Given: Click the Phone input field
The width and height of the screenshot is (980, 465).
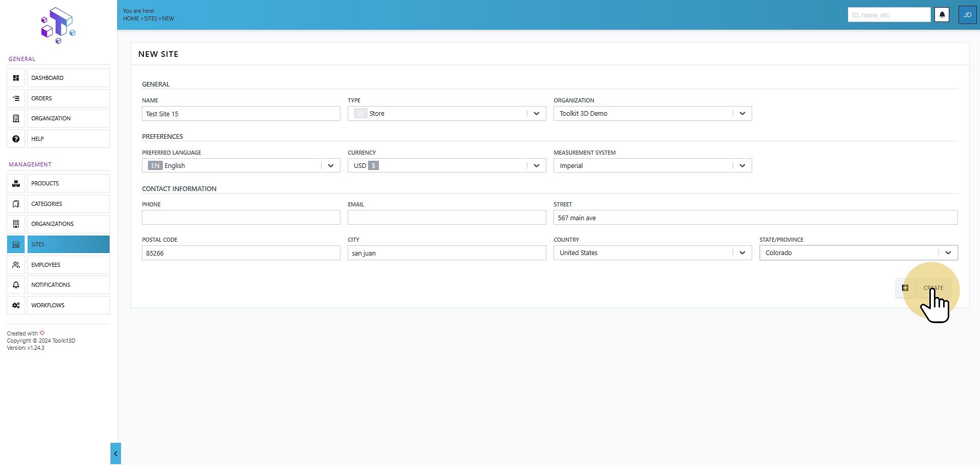Looking at the screenshot, I should point(241,218).
